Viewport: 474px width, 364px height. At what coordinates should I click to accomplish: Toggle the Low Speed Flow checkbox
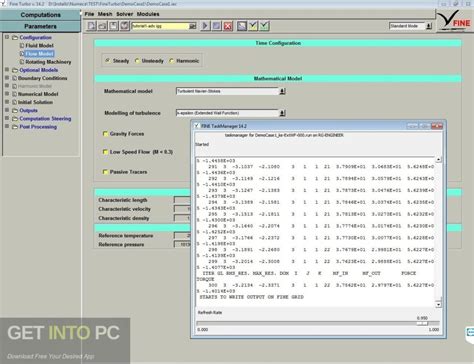105,152
